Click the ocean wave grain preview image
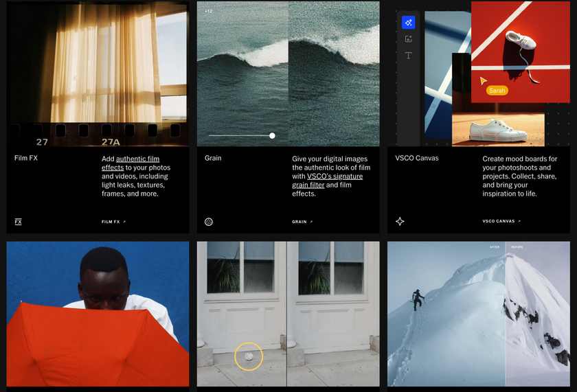Image resolution: width=577 pixels, height=392 pixels. click(x=288, y=73)
